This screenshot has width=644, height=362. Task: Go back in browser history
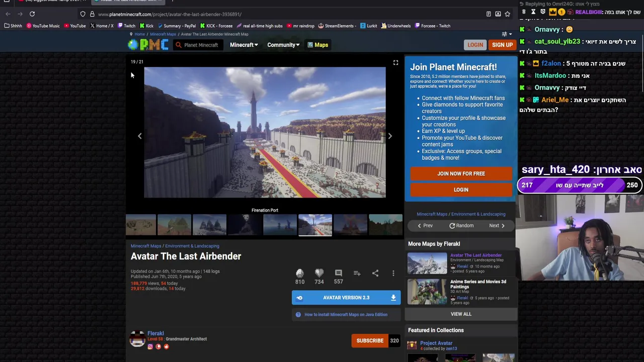tap(8, 14)
